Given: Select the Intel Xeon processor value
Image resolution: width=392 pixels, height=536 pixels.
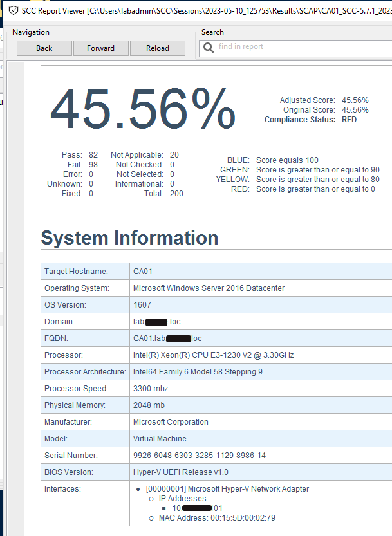Looking at the screenshot, I should coord(214,355).
